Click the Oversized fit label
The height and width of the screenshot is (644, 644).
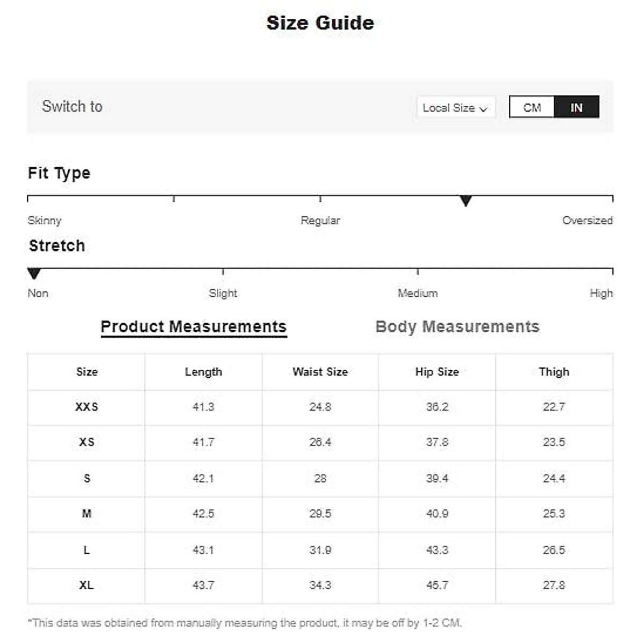pos(587,221)
